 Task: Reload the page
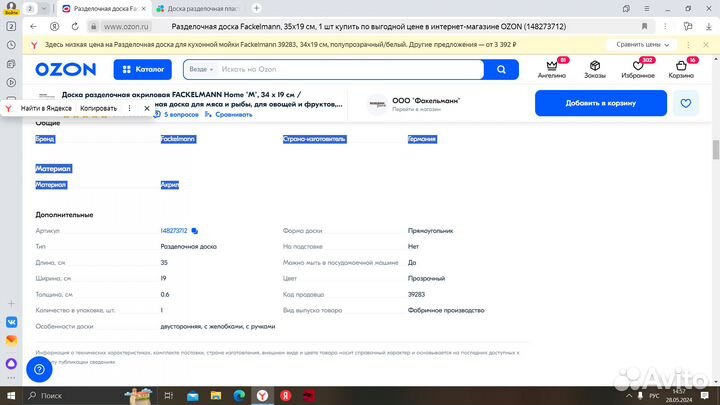click(75, 27)
